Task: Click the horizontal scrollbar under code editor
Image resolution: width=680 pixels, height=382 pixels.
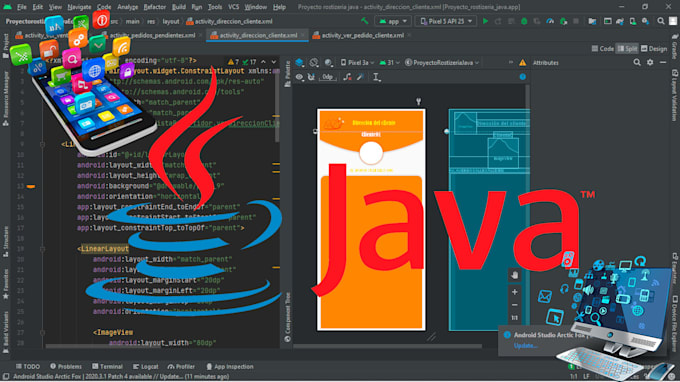Action: click(103, 346)
